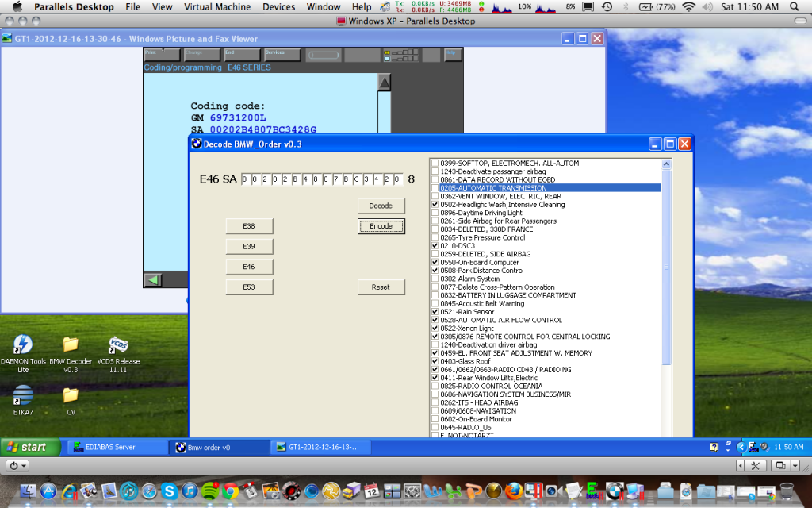Open the ETKA7 desktop shortcut
This screenshot has height=508, width=812.
click(x=23, y=400)
